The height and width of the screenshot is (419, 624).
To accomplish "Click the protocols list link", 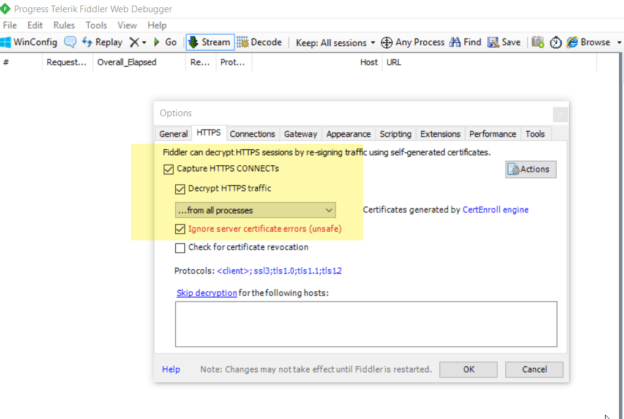I will 279,271.
